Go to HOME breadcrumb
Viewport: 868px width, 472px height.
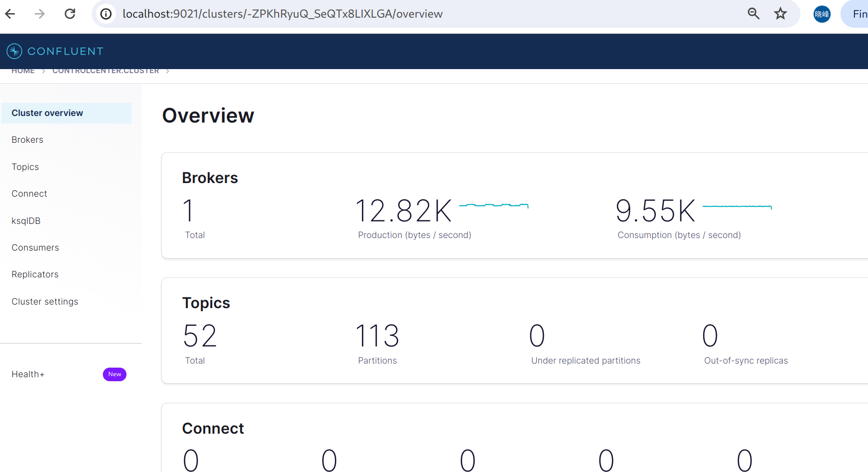[23, 71]
